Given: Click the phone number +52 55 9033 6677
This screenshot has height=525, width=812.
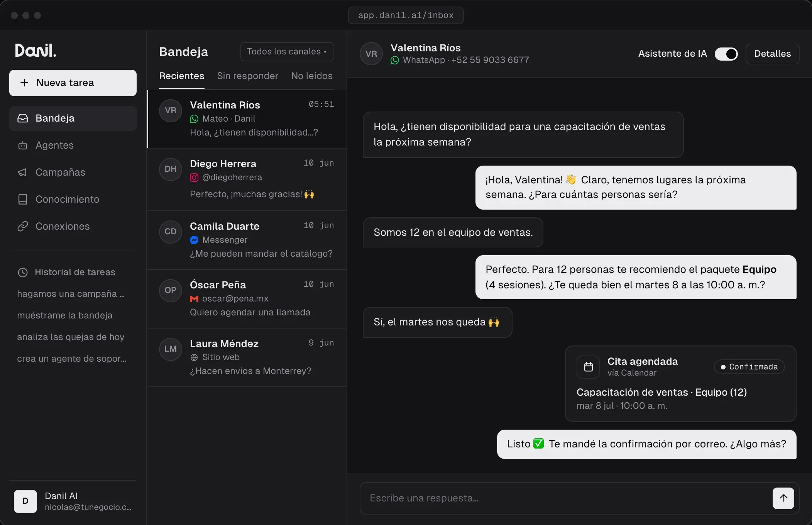Looking at the screenshot, I should [x=490, y=60].
